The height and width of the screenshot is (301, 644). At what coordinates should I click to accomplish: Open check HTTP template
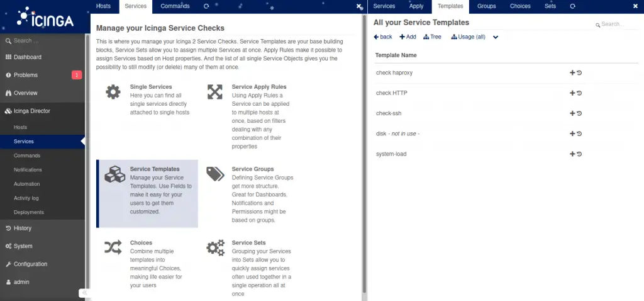click(x=391, y=93)
